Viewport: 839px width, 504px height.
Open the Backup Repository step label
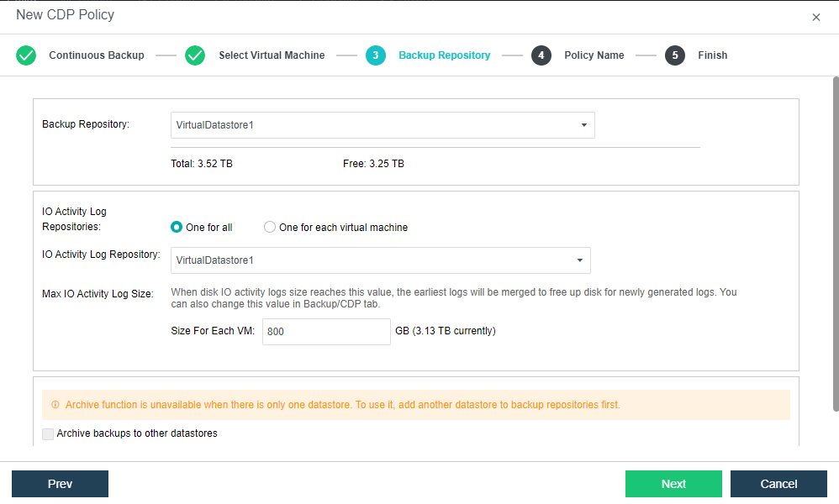[444, 55]
